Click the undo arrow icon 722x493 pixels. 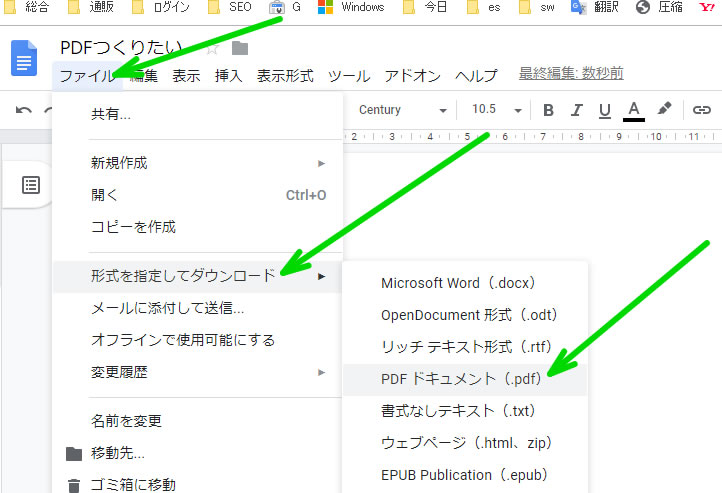(x=24, y=110)
